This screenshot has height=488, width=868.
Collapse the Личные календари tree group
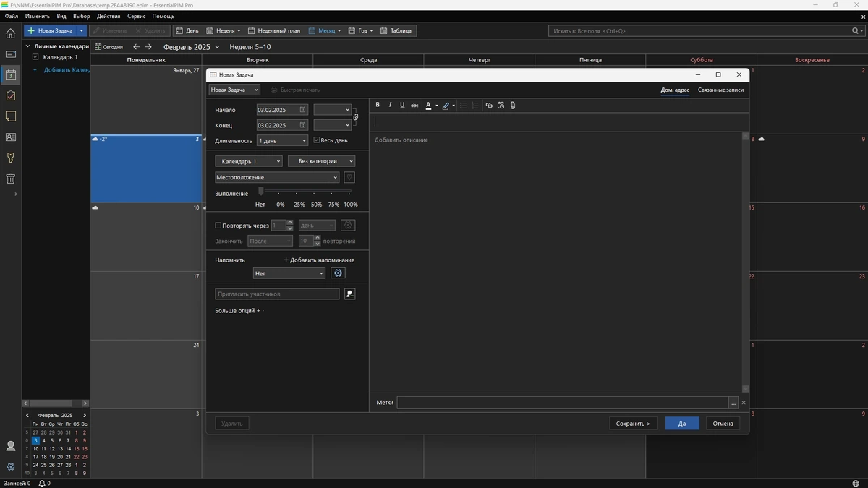[27, 46]
